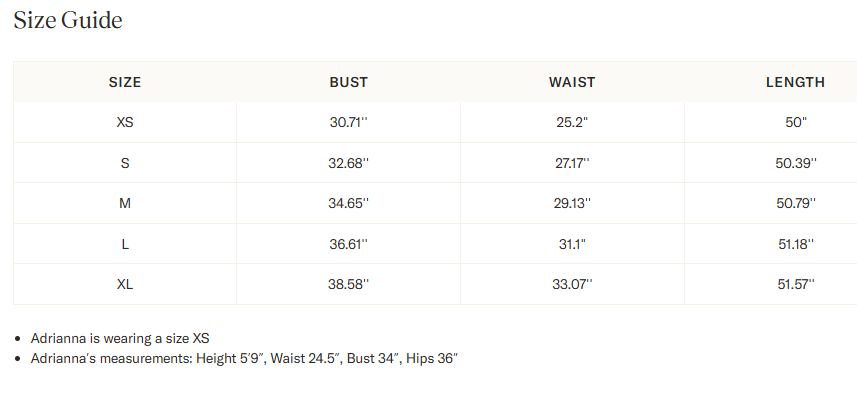
Task: Click the 51.57" length value for XL
Action: 796,284
